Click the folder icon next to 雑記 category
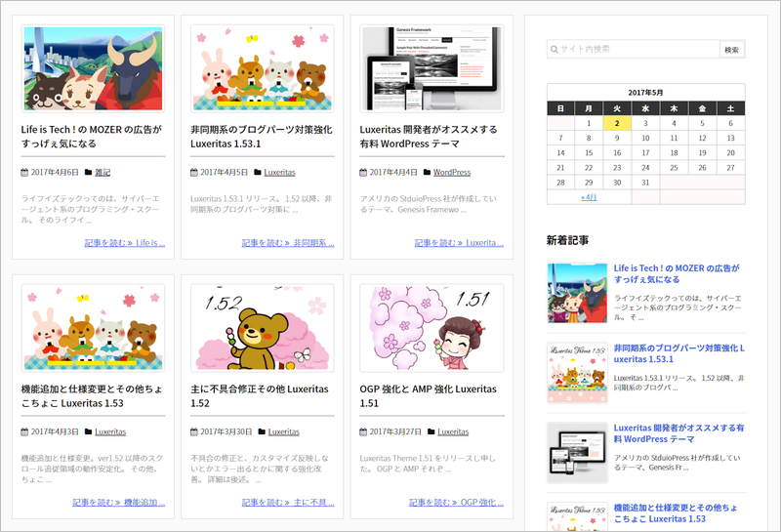The height and width of the screenshot is (532, 781). click(x=88, y=173)
